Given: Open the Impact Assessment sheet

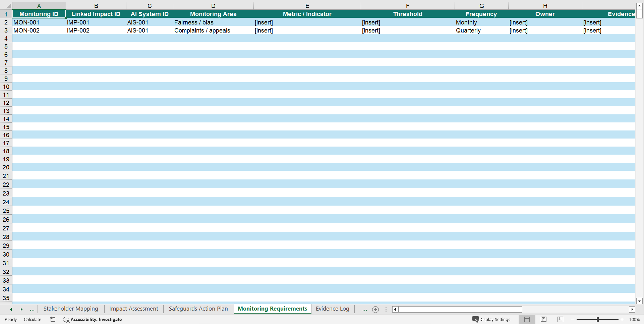Looking at the screenshot, I should tap(133, 309).
